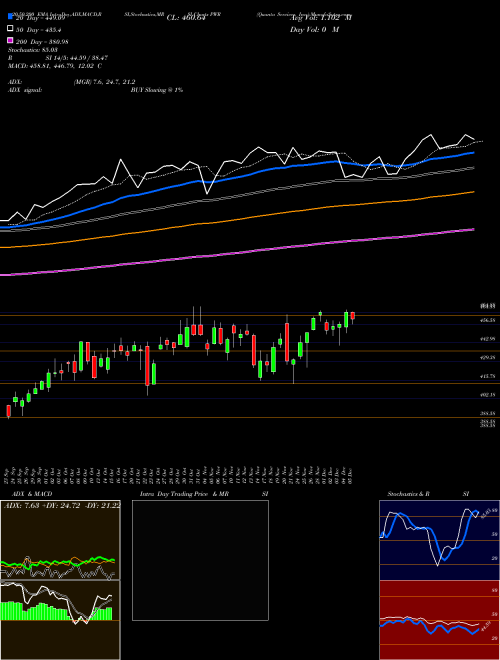This screenshot has height=660, width=500.
Task: Click the 'CL: 460.64' closing price label
Action: [186, 18]
